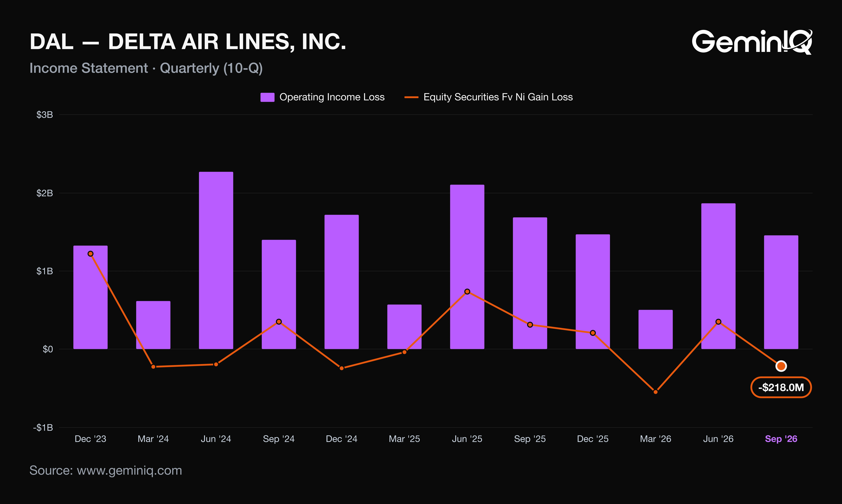
Task: Select the Jun '25 operating income bar
Action: click(467, 267)
